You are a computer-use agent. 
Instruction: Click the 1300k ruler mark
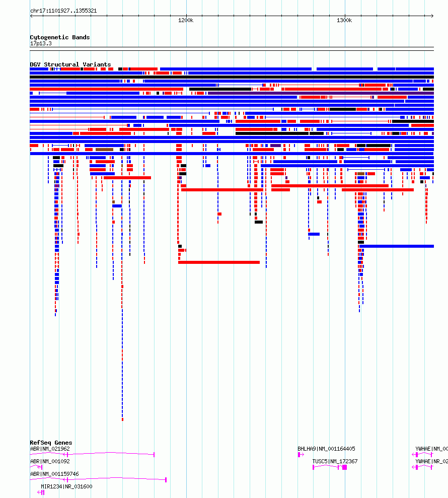pyautogui.click(x=344, y=20)
